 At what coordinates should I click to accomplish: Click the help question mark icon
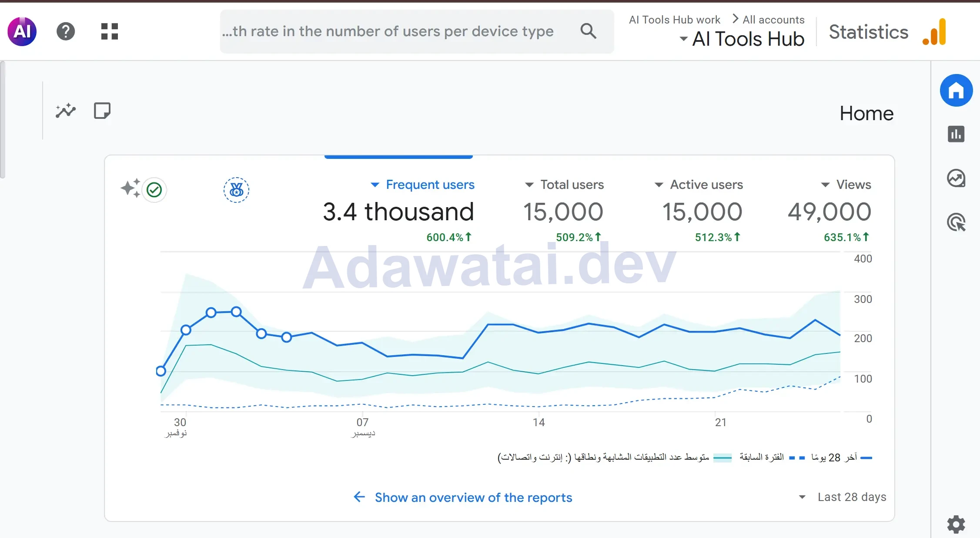66,31
